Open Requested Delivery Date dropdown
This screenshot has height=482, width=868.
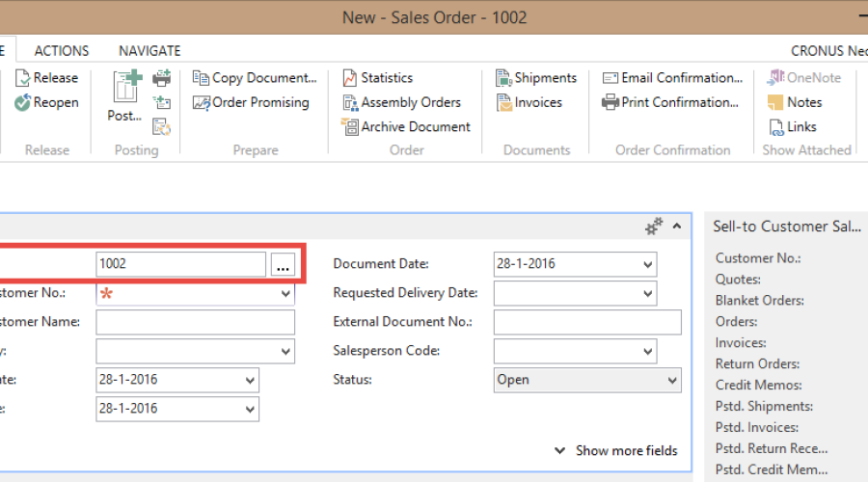(x=648, y=293)
